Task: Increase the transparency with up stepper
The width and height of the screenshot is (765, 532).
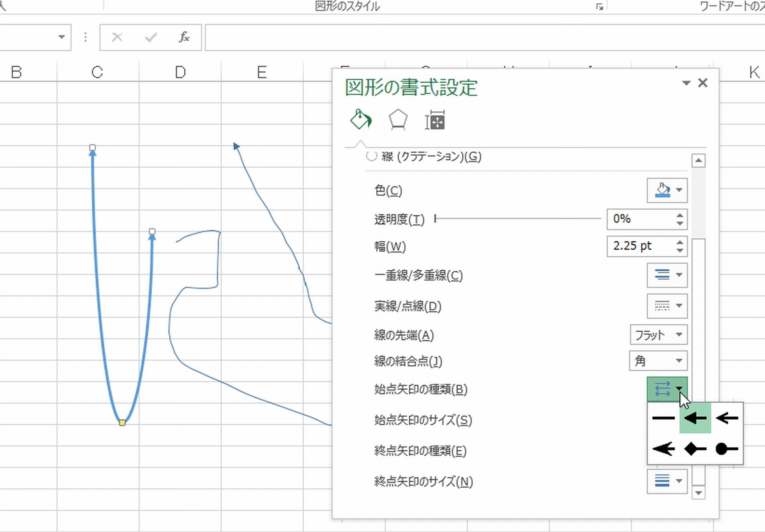Action: (680, 215)
